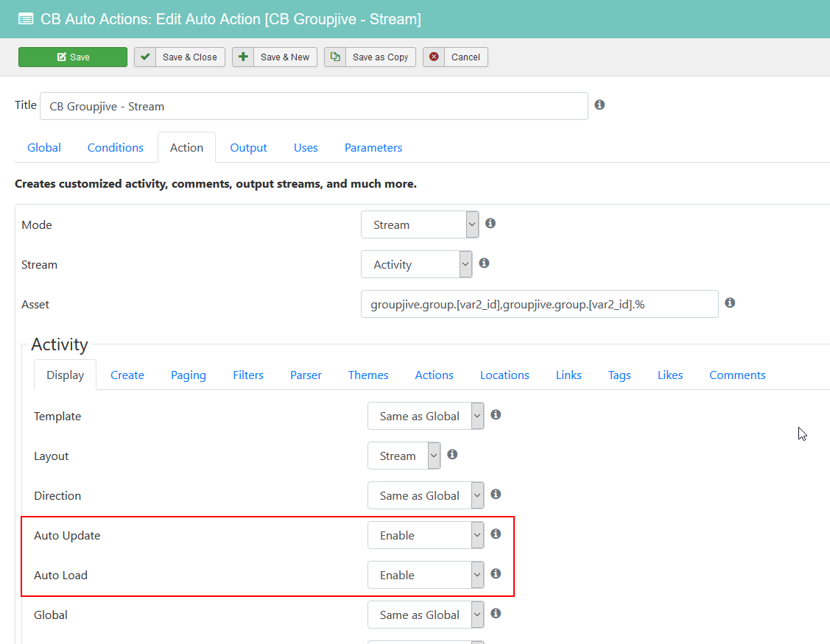The image size is (830, 644).
Task: Click the copy icon on Save as Copy
Action: click(335, 57)
